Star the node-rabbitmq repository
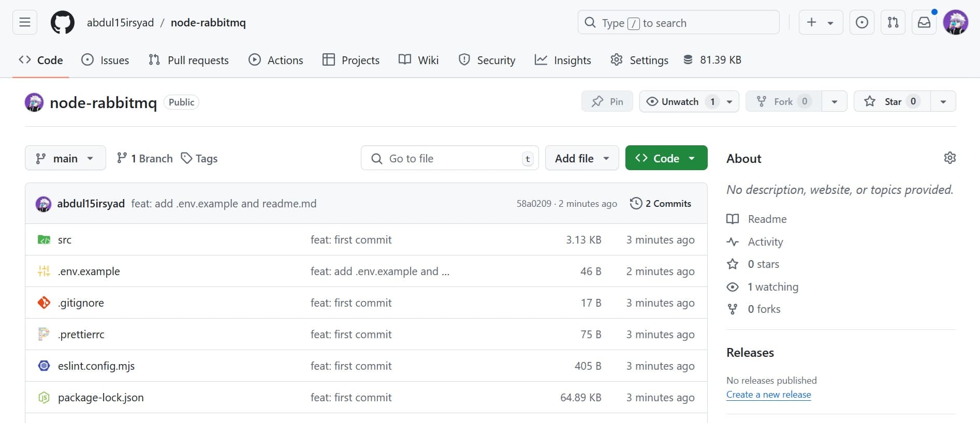 (x=892, y=101)
